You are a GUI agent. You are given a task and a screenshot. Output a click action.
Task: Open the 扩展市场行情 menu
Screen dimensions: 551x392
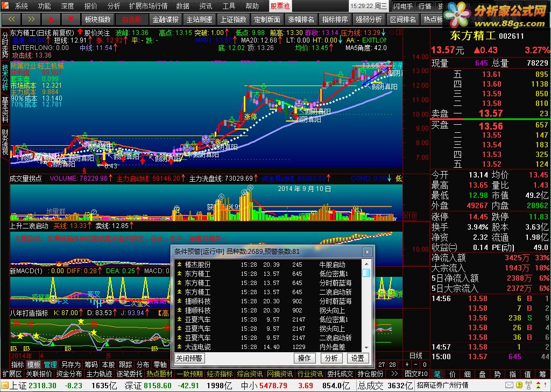pos(148,6)
